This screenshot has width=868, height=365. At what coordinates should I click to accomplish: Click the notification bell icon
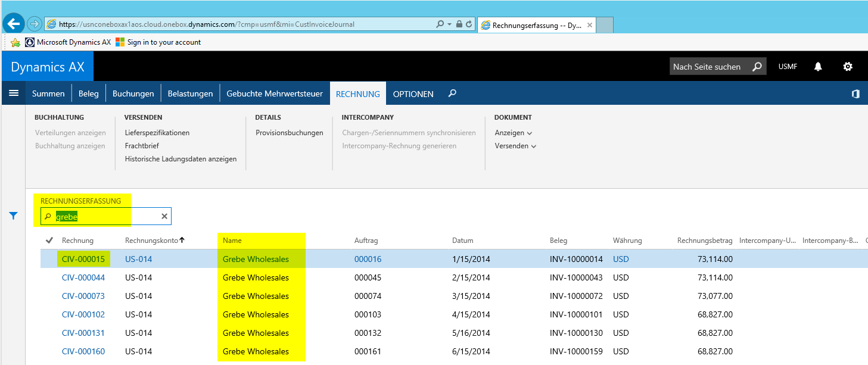coord(818,67)
